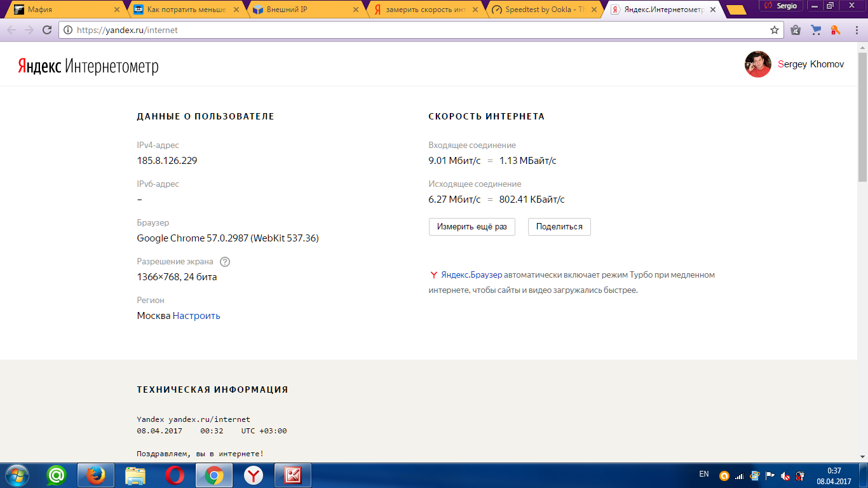Open the orange key extension
Image resolution: width=868 pixels, height=488 pixels.
coord(836,30)
